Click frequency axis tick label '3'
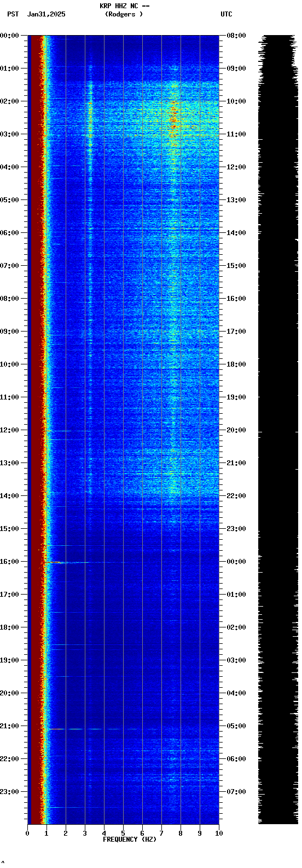The width and height of the screenshot is (302, 868). click(85, 833)
